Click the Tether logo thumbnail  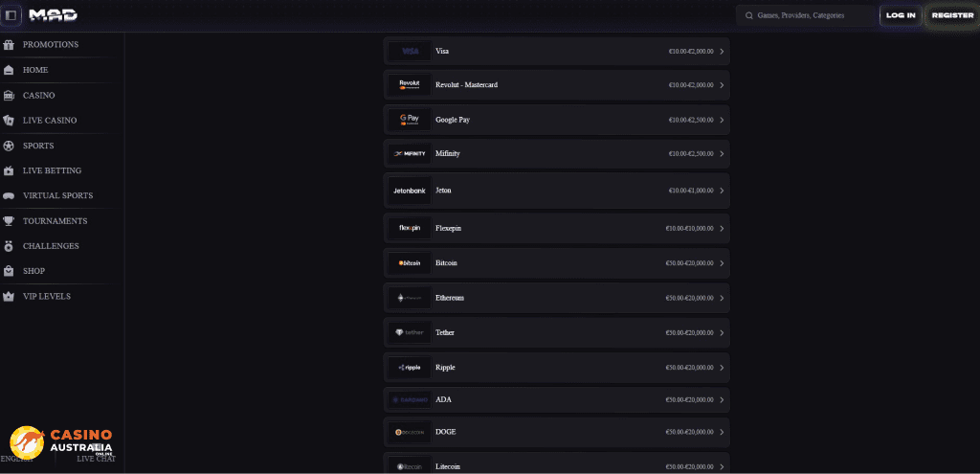click(410, 332)
